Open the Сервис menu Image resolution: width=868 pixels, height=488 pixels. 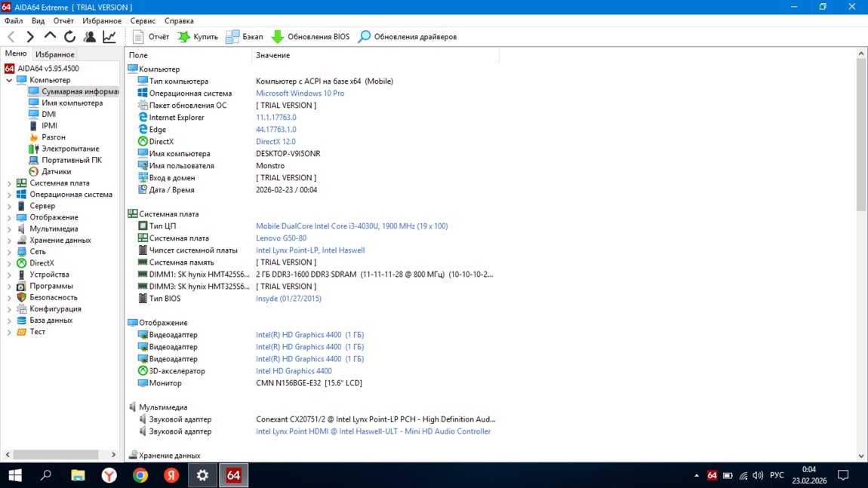(143, 21)
